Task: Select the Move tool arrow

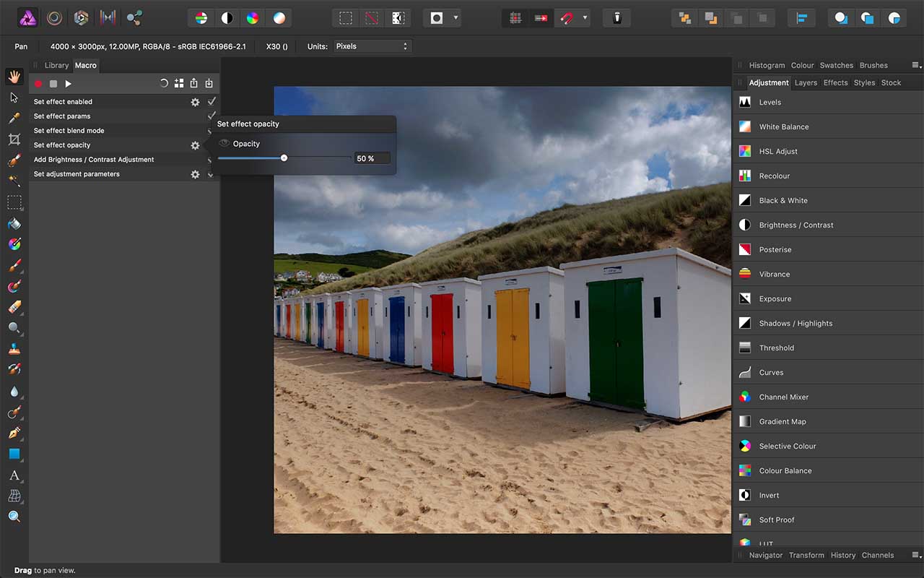Action: pyautogui.click(x=14, y=98)
